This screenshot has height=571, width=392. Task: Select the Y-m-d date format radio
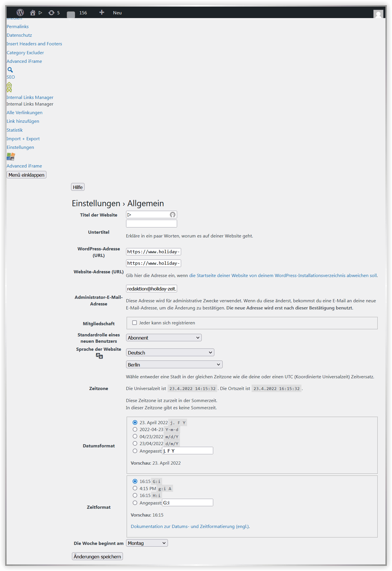(x=135, y=429)
